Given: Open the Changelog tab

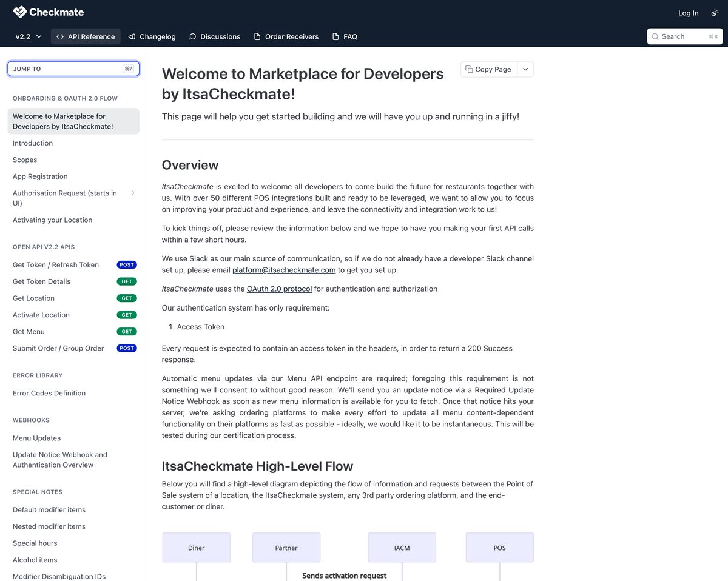Looking at the screenshot, I should coord(152,36).
